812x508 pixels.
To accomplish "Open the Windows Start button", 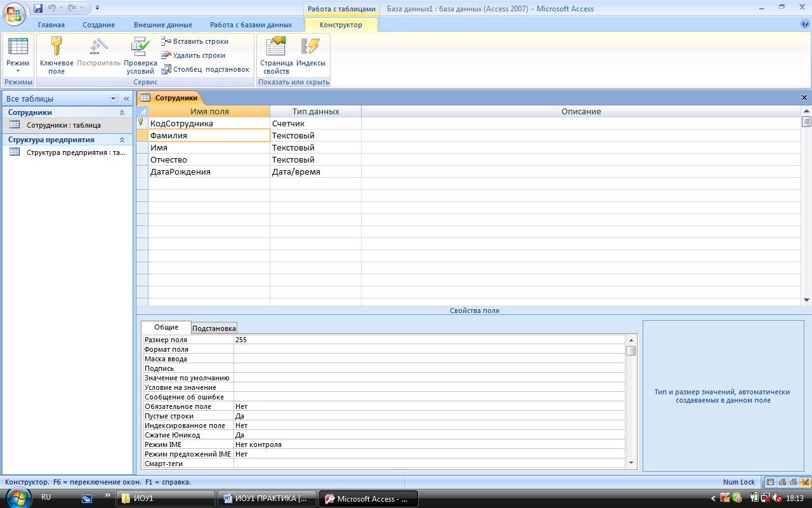I will tap(18, 498).
